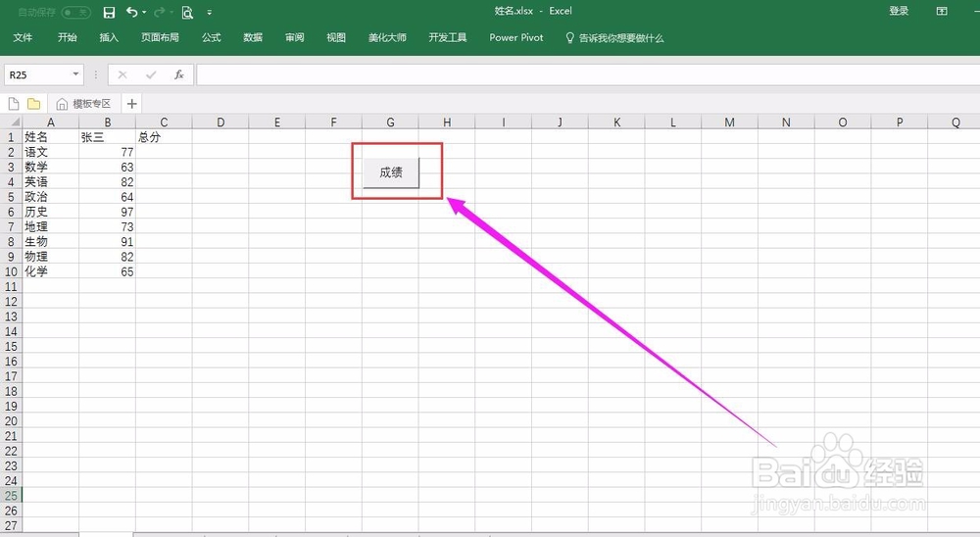The width and height of the screenshot is (980, 537).
Task: Switch to the 插入 ribbon tab
Action: (109, 37)
